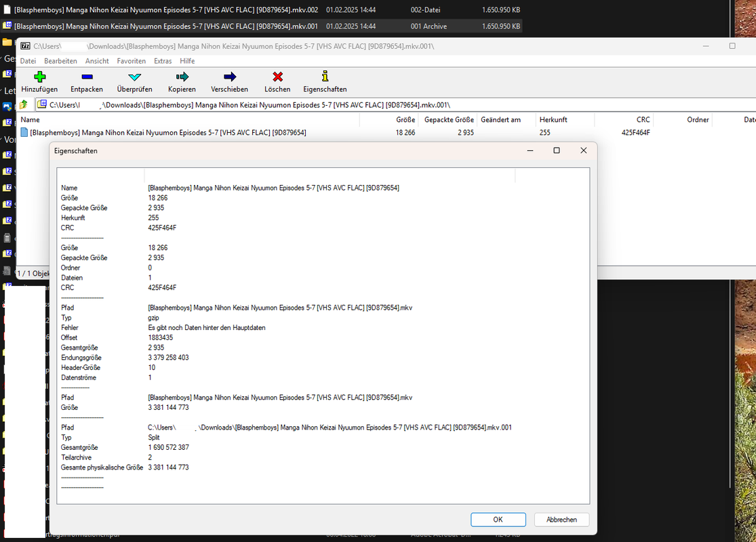Open the Favoriten menu
This screenshot has width=756, height=542.
click(x=131, y=61)
